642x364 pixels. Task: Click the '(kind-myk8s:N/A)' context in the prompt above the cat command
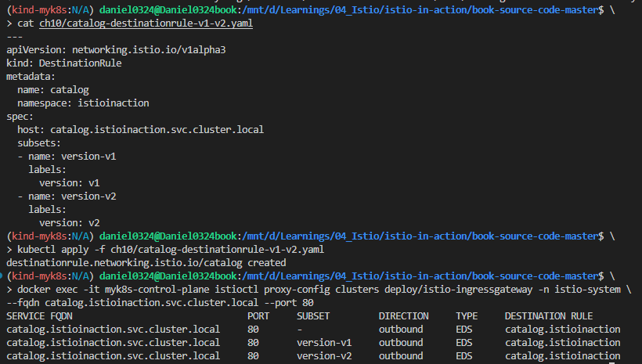coord(50,10)
